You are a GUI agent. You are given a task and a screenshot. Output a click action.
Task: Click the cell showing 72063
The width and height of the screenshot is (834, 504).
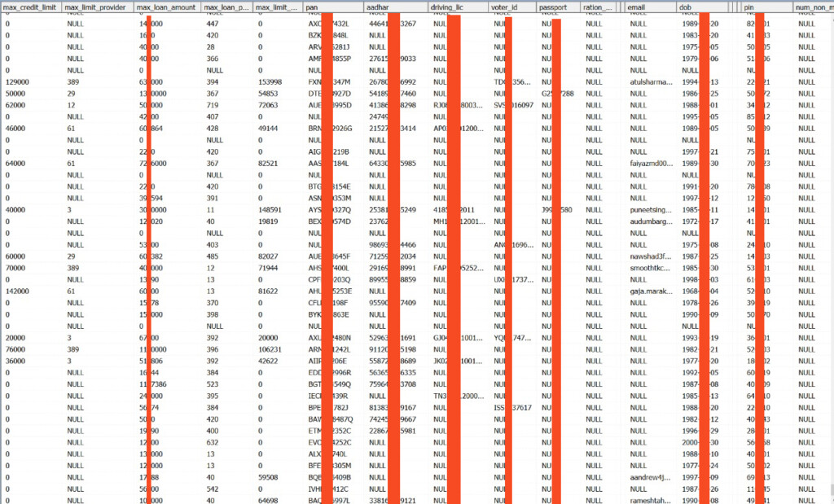(x=268, y=105)
